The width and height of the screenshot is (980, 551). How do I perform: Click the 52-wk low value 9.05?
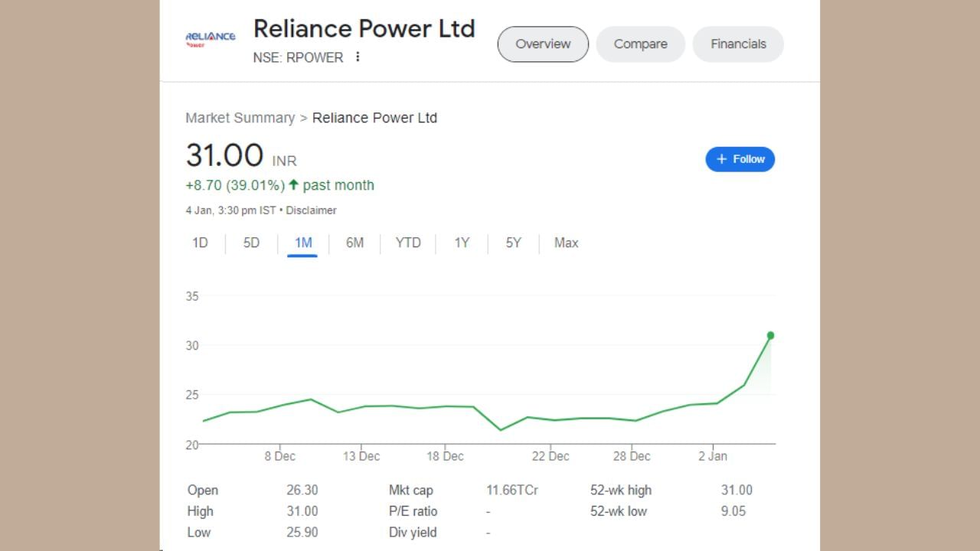coord(733,511)
